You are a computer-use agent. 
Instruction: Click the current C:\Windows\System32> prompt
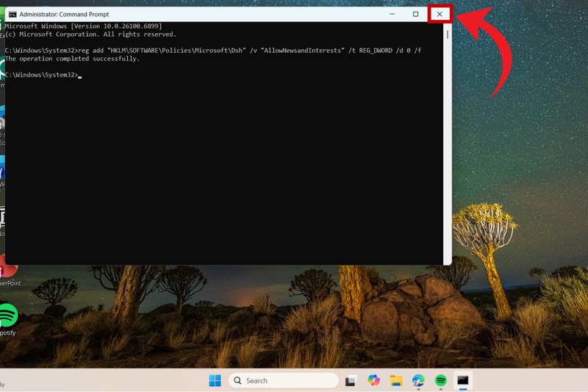pyautogui.click(x=43, y=74)
